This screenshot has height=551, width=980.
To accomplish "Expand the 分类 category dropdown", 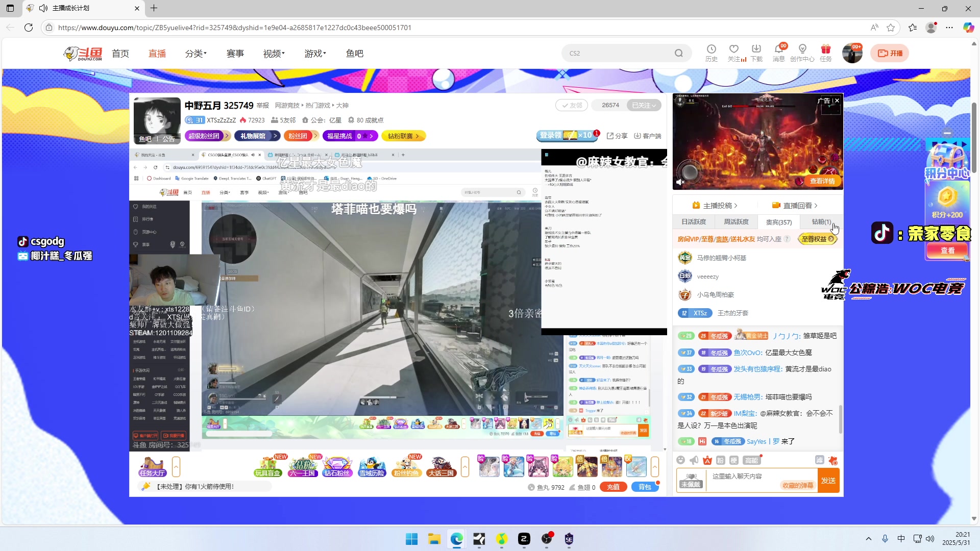I will [x=196, y=54].
